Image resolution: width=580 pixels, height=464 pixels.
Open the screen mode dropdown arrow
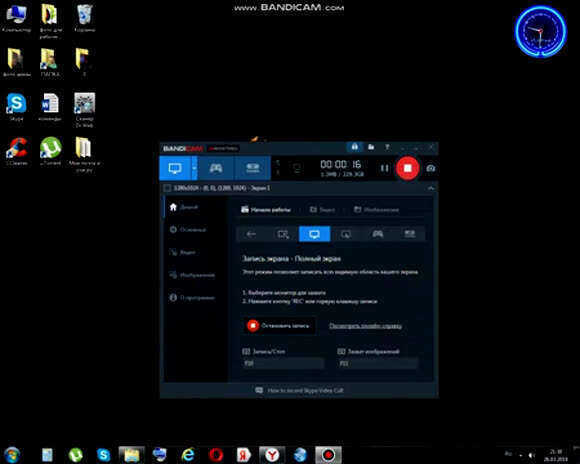(x=194, y=168)
